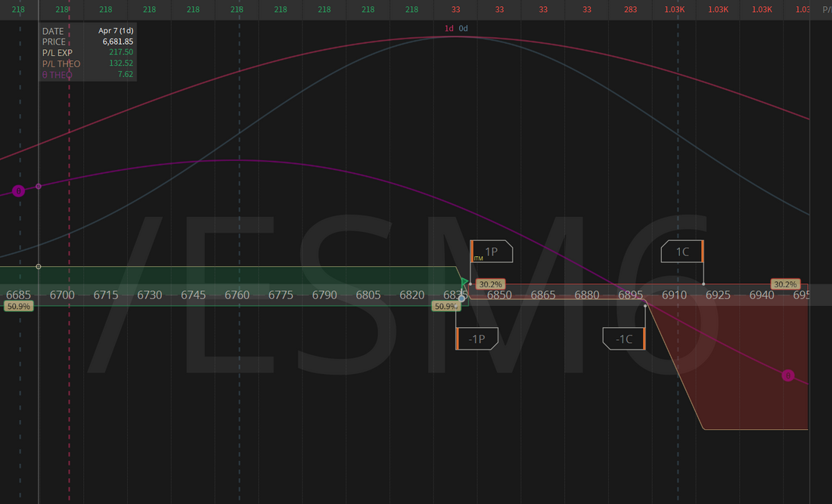Toggle the 1d curve label at top
The image size is (832, 504).
(x=449, y=29)
